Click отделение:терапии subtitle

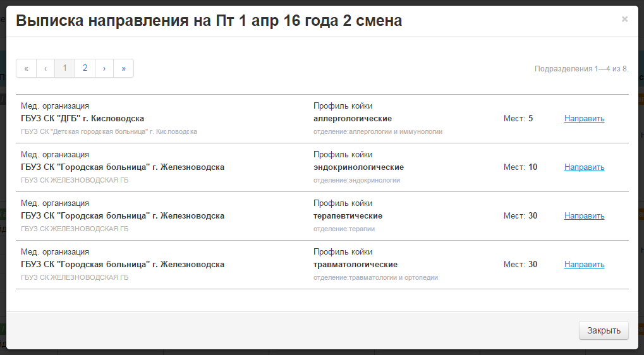[x=344, y=229]
